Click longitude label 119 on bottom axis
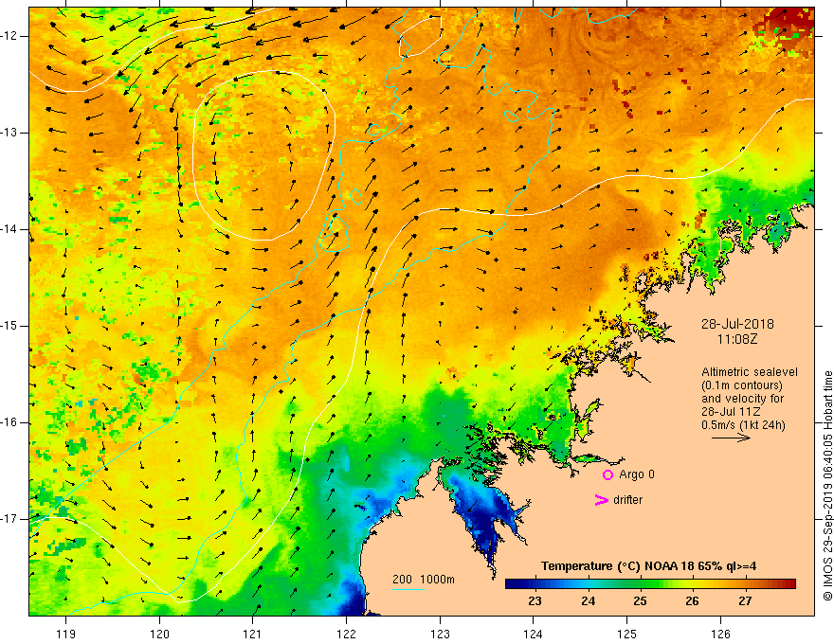 (x=66, y=634)
